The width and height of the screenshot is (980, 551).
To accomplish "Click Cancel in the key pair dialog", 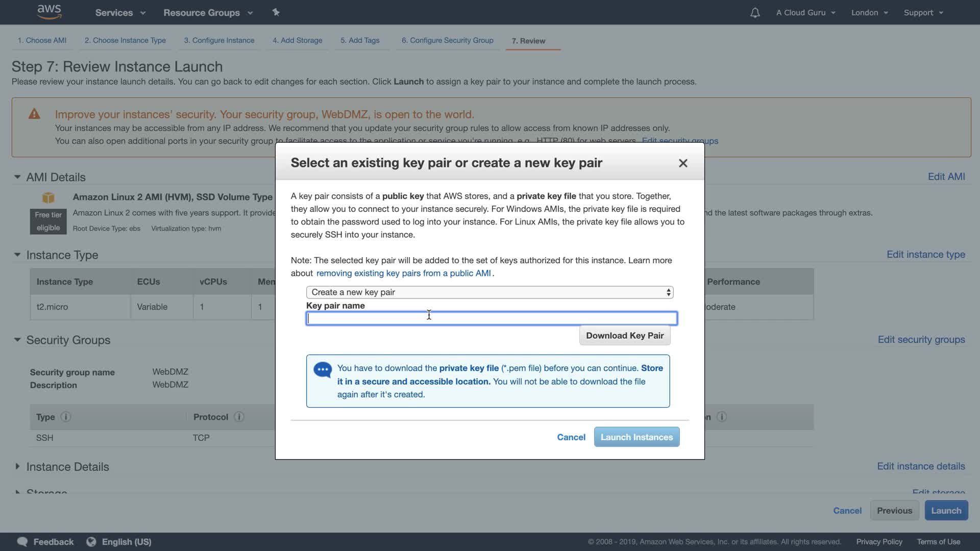I will [x=571, y=437].
